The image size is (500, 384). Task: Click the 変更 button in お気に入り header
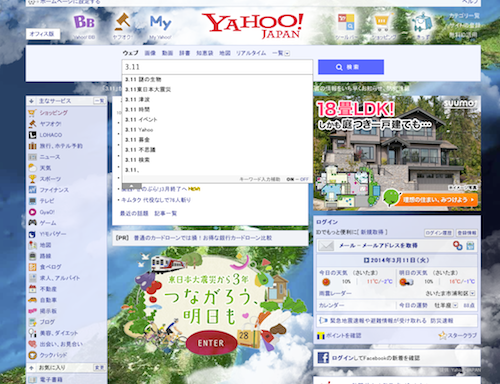99,368
